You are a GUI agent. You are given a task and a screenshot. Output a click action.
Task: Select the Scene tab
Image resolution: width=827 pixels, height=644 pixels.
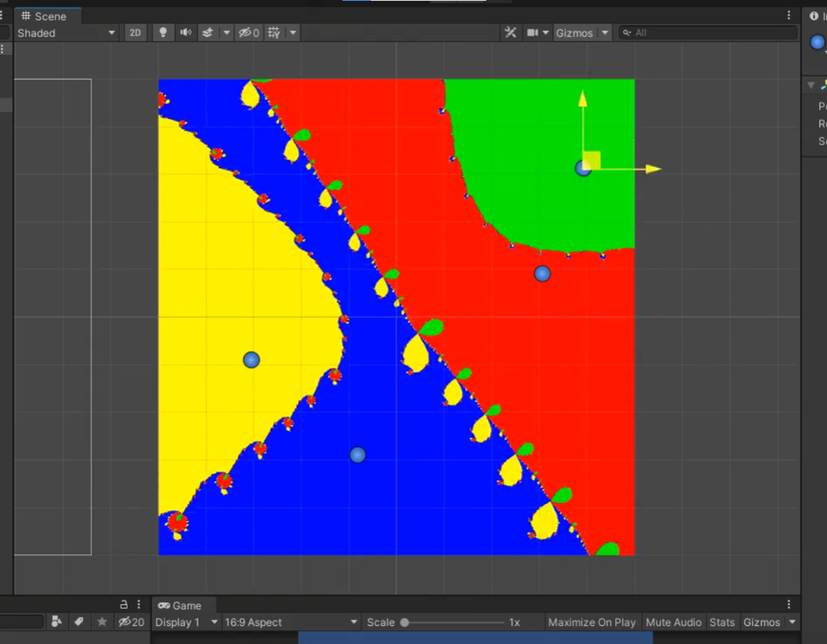click(44, 17)
